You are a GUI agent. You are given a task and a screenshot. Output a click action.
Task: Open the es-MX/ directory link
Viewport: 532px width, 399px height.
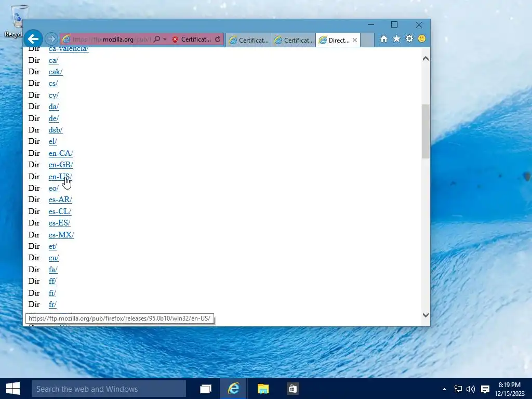point(61,235)
